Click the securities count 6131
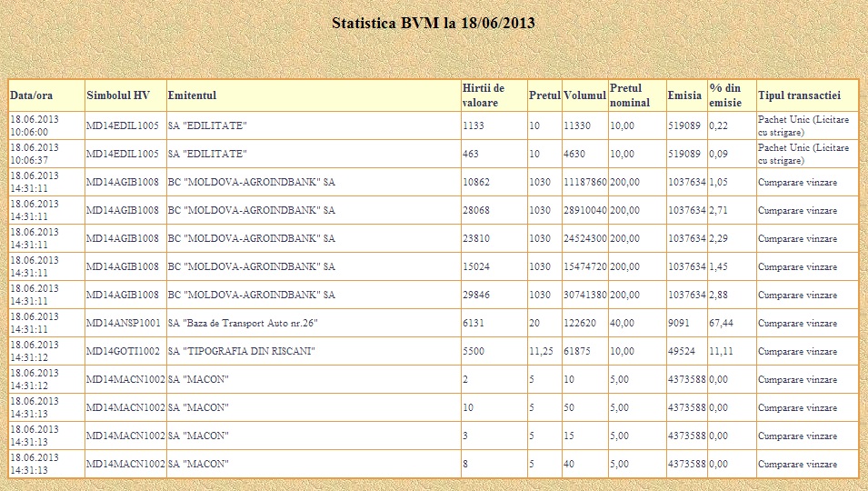Screen dimensions: 868x491 tap(474, 324)
